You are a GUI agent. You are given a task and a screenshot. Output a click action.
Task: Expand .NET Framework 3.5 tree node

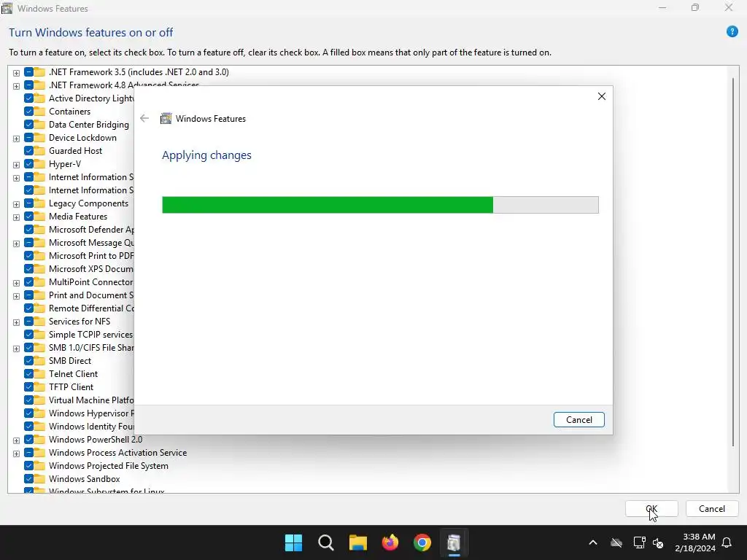click(16, 73)
